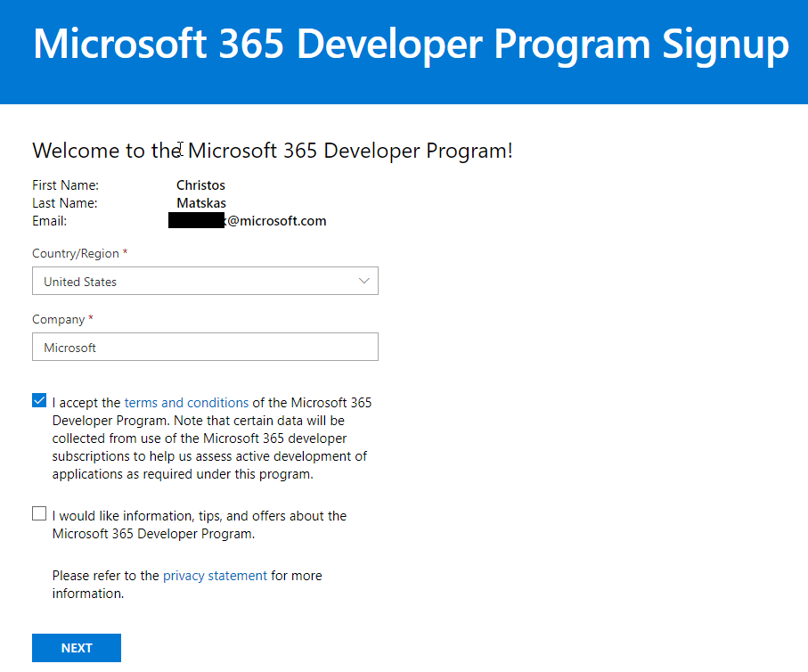
Task: Click the NEXT button
Action: point(77,648)
